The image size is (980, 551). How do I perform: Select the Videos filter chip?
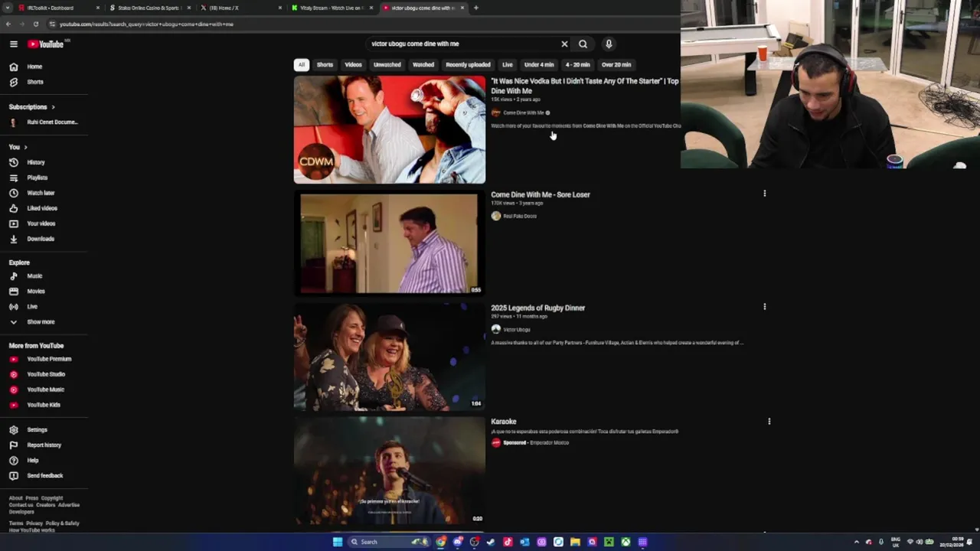click(353, 65)
